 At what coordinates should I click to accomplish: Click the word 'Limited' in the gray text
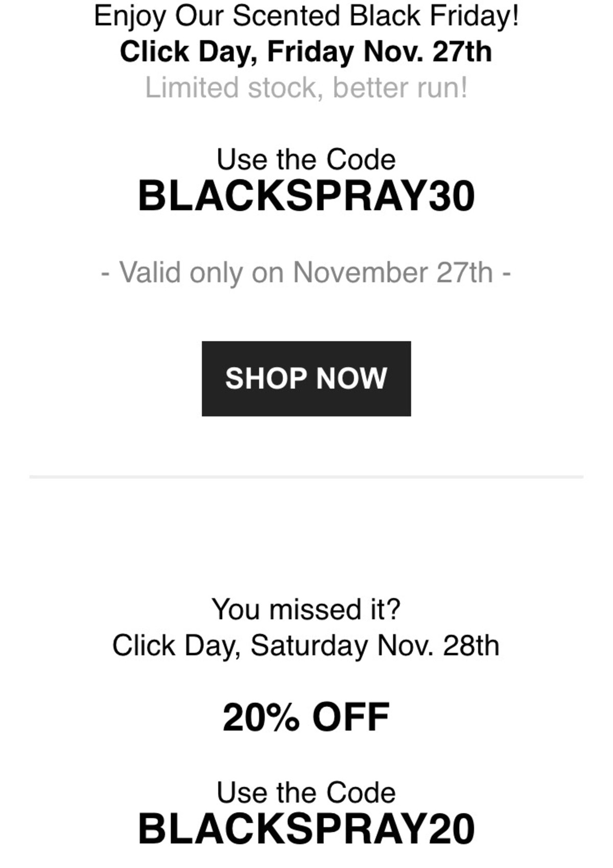pos(192,88)
